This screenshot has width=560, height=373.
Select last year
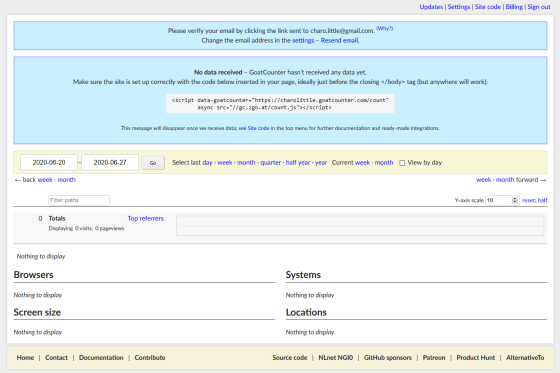(321, 163)
